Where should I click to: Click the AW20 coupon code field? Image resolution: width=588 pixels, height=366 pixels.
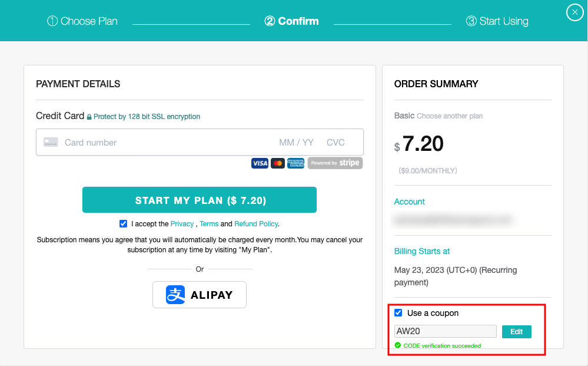pyautogui.click(x=445, y=331)
